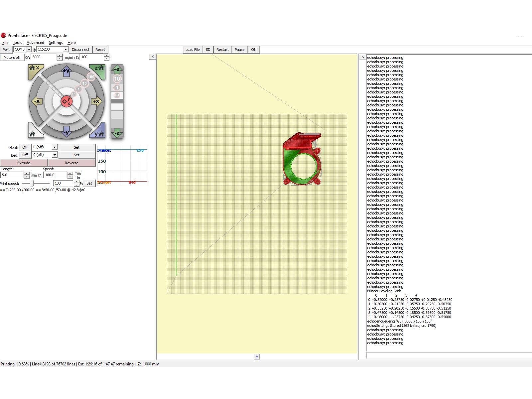The height and width of the screenshot is (399, 532).
Task: Increase Print speed percent with up arrow
Action: coord(76,182)
